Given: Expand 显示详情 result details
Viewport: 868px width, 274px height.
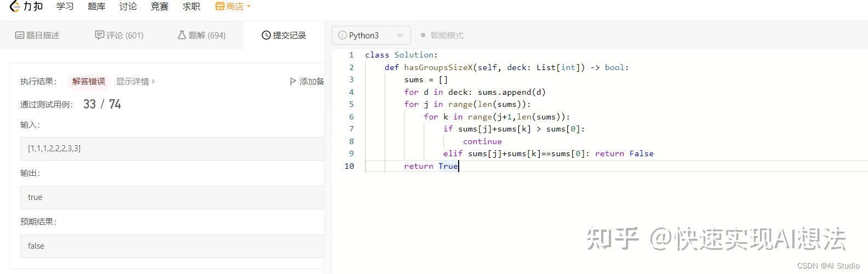Looking at the screenshot, I should click(x=135, y=82).
